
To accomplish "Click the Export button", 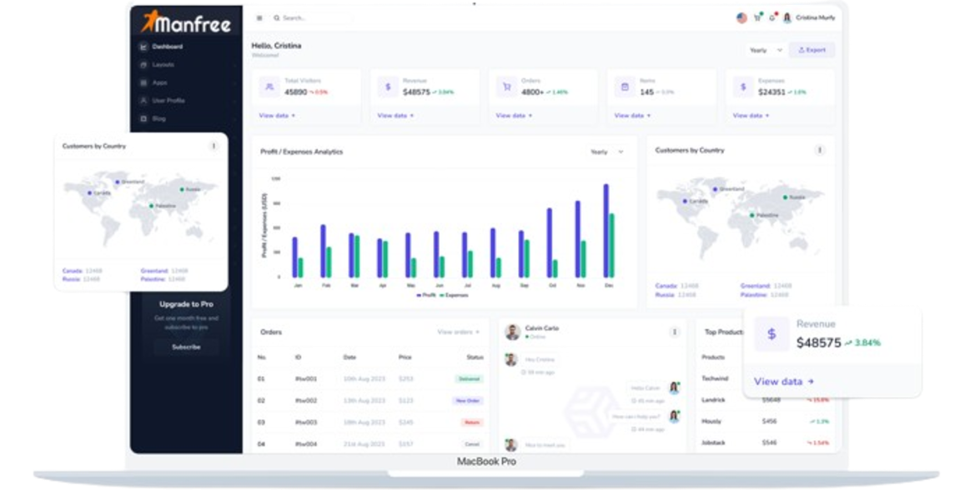I will (x=812, y=50).
